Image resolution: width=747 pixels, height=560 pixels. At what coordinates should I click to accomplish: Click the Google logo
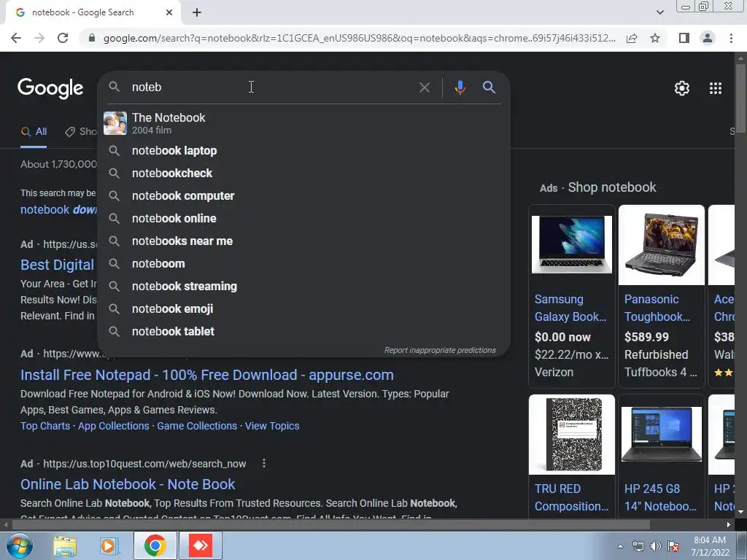50,88
